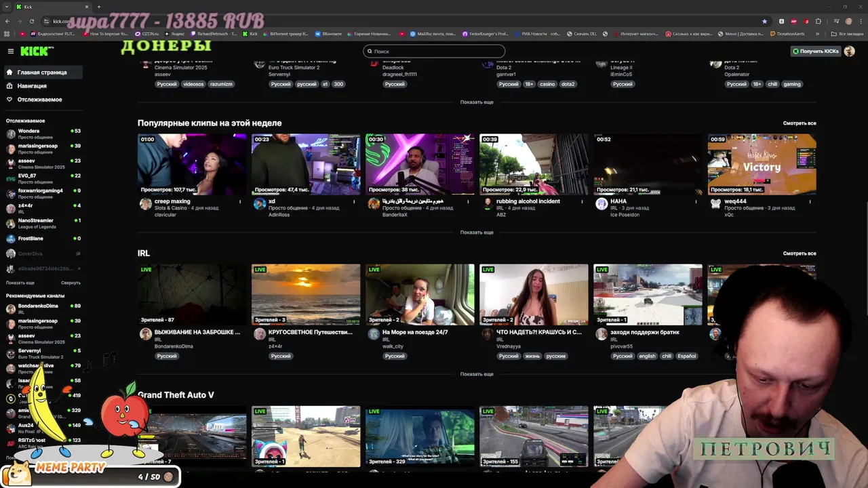This screenshot has height=488, width=868.
Task: Open a new browser tab
Action: click(x=98, y=7)
